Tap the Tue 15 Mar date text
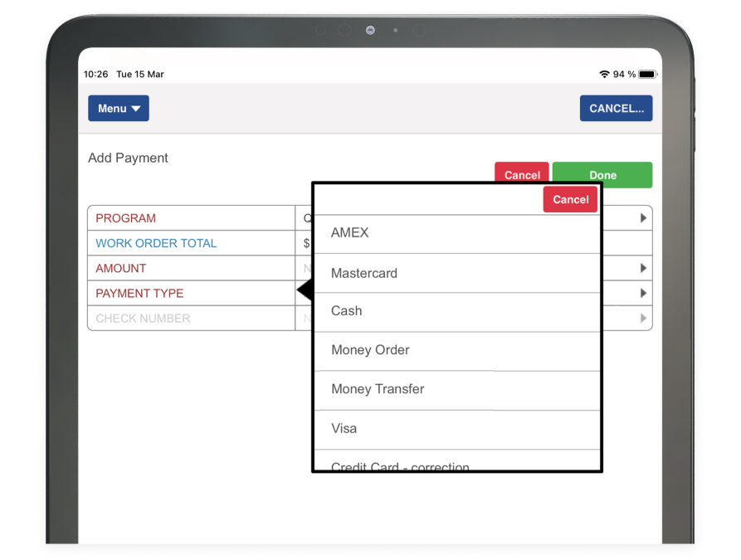This screenshot has width=741, height=560. (140, 74)
